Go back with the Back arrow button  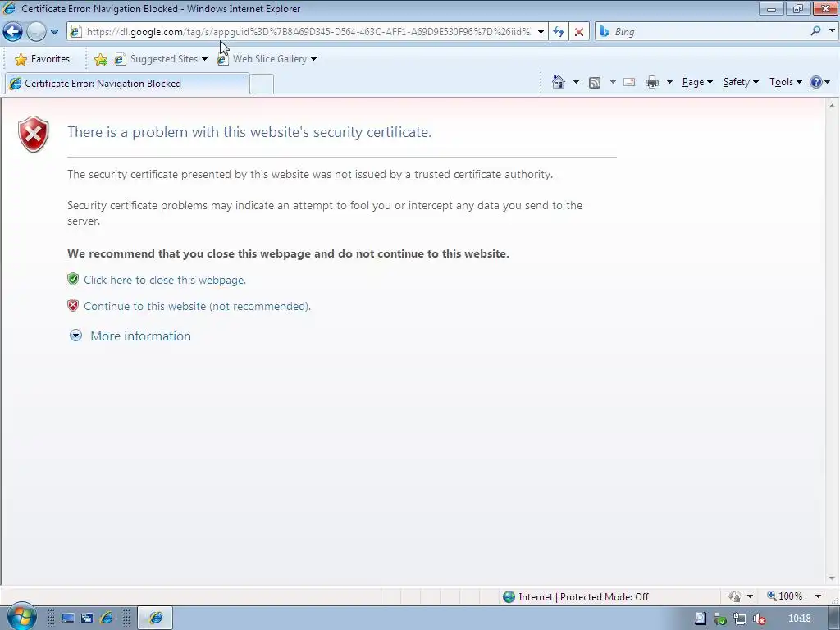point(13,32)
